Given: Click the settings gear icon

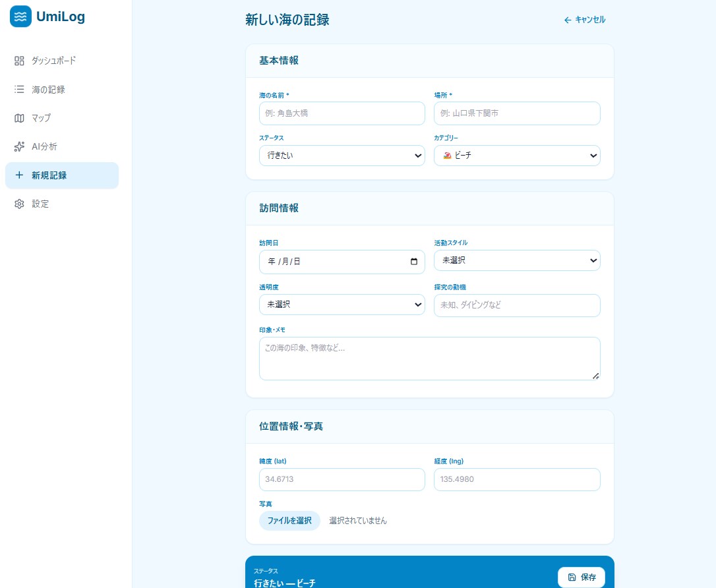Looking at the screenshot, I should click(x=19, y=204).
